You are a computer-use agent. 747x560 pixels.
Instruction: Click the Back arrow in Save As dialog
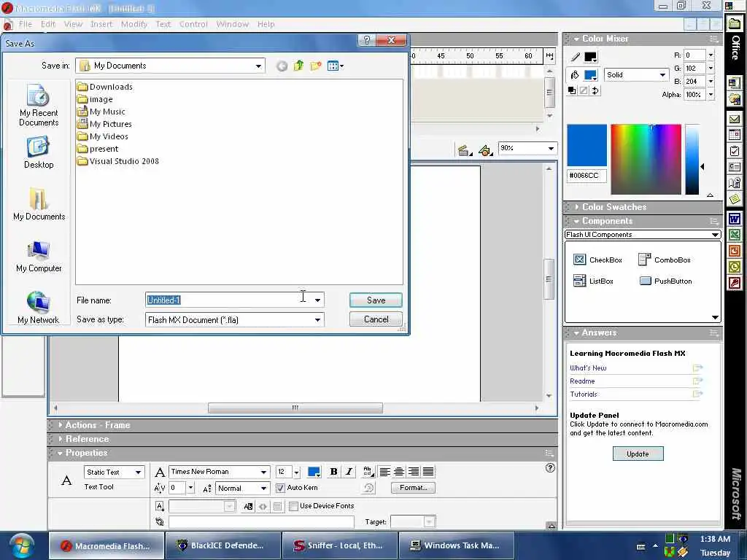pyautogui.click(x=282, y=66)
